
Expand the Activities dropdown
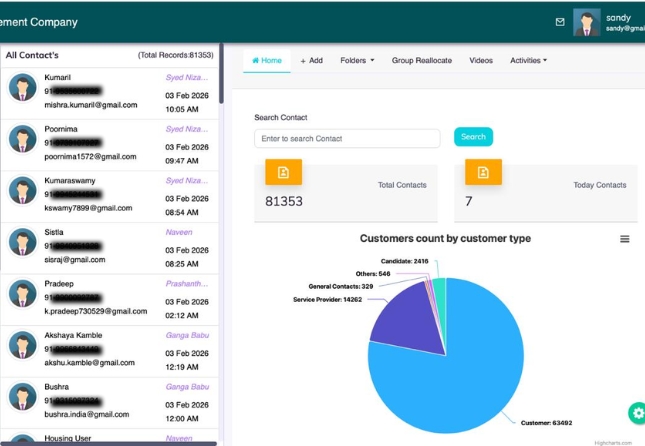coord(528,61)
